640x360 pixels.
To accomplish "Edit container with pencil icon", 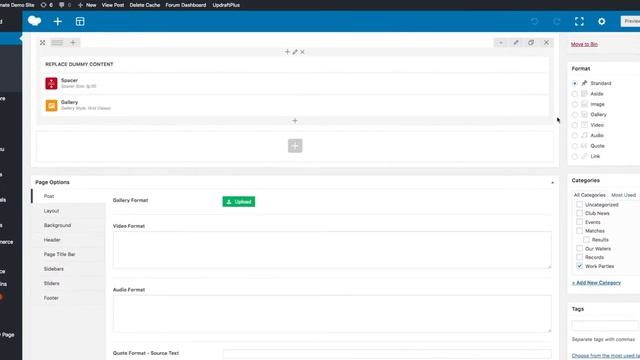I will [x=516, y=42].
